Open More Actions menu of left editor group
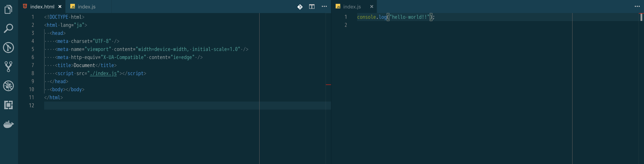644x164 pixels. [324, 7]
